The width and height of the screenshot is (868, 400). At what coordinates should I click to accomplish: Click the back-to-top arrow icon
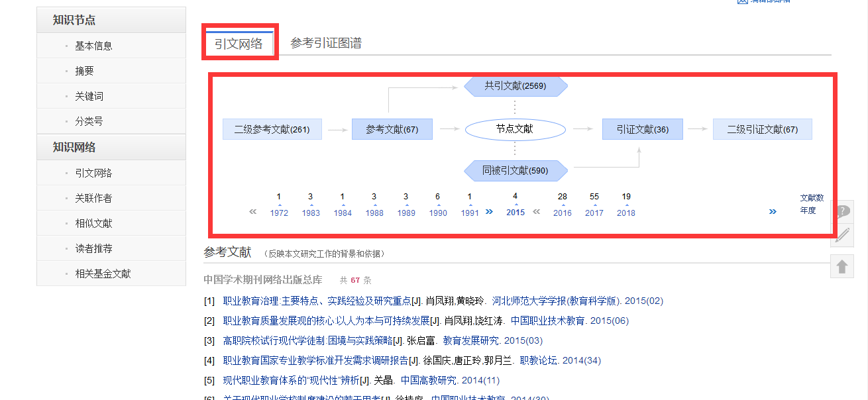pyautogui.click(x=842, y=266)
